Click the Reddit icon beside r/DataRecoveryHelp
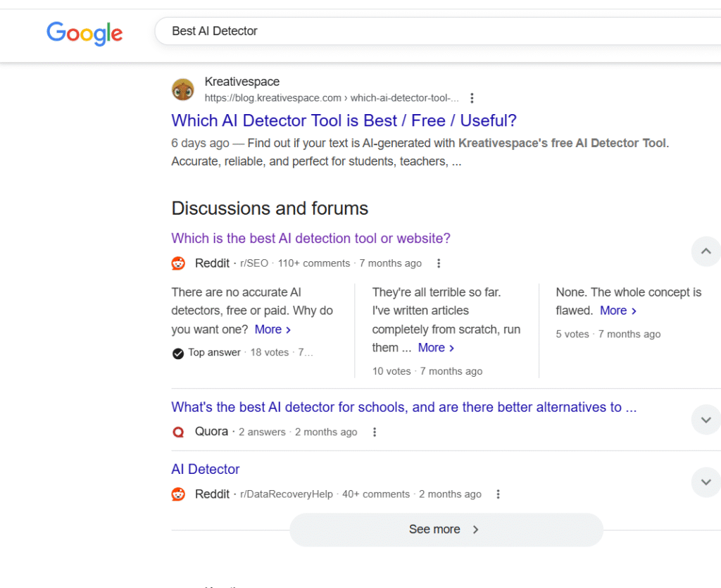 pos(178,494)
